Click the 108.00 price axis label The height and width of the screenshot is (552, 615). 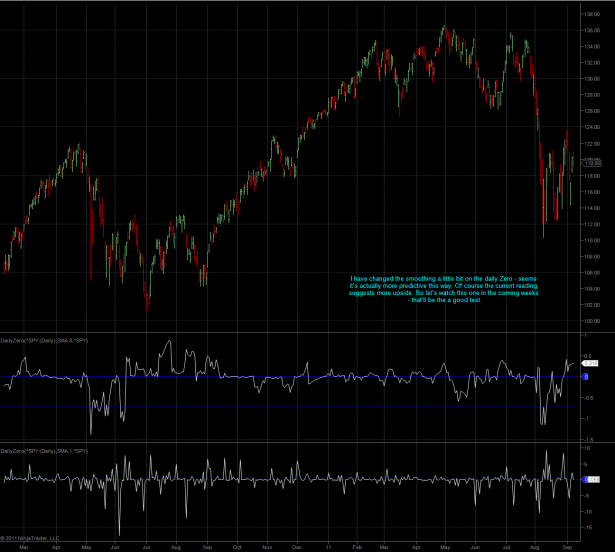tap(592, 257)
